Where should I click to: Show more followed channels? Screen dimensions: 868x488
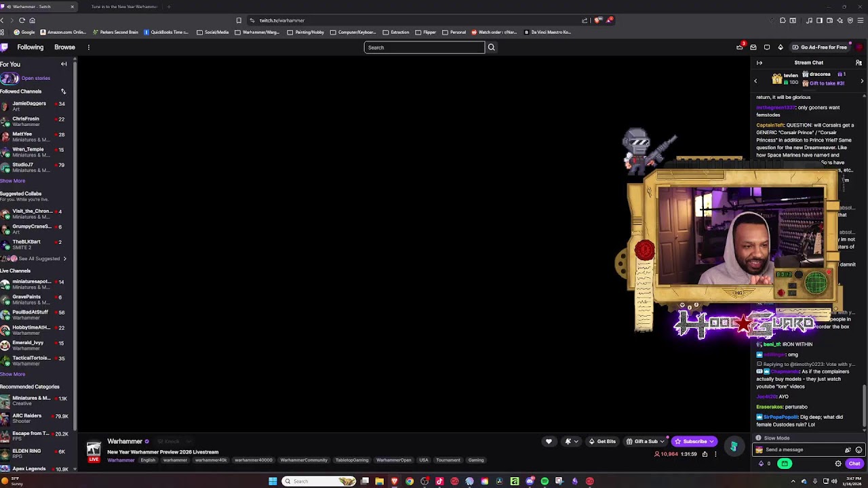13,181
